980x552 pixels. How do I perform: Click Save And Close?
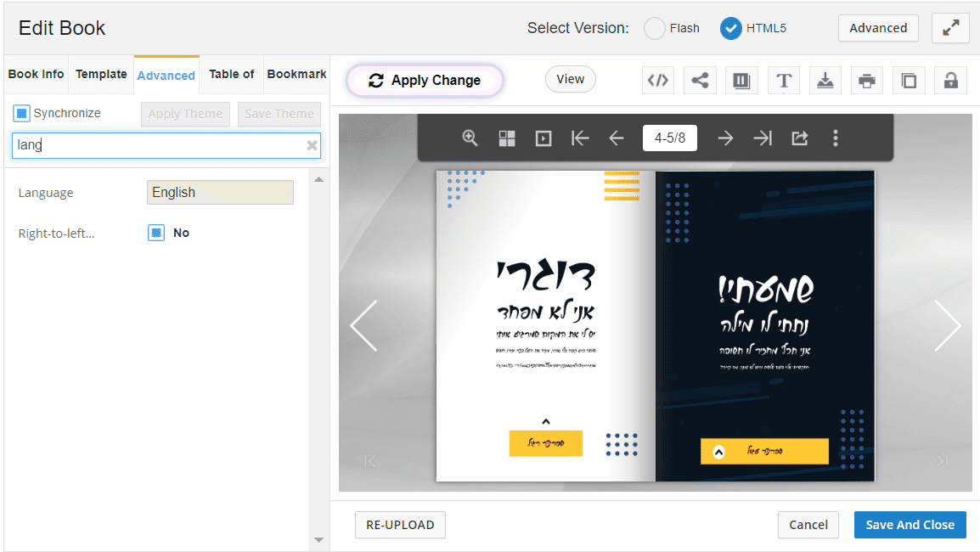[x=910, y=525]
